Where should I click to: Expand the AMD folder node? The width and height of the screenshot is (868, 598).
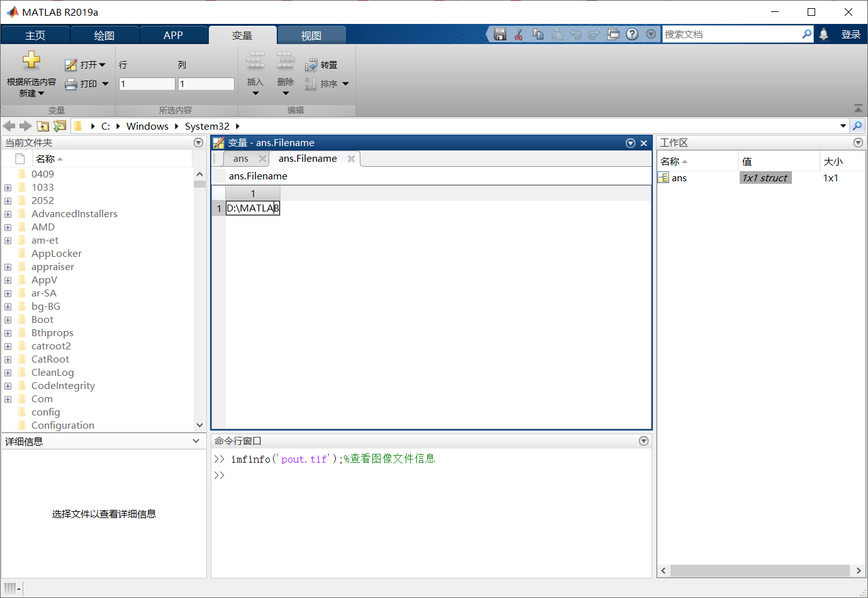tap(8, 227)
